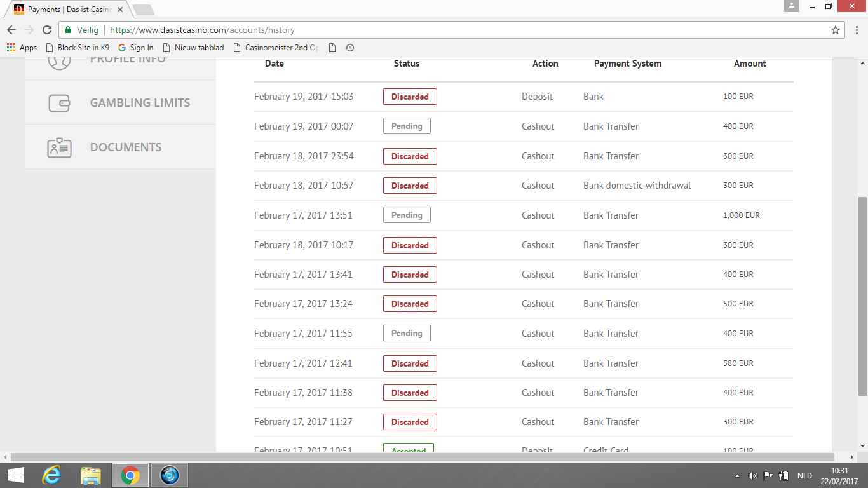Click the Action Center flag icon
Image resolution: width=868 pixels, height=488 pixels.
coord(768,475)
